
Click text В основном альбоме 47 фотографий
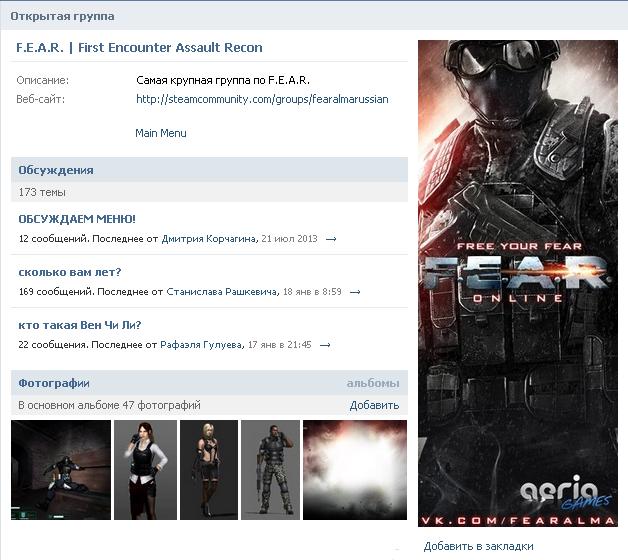click(109, 405)
